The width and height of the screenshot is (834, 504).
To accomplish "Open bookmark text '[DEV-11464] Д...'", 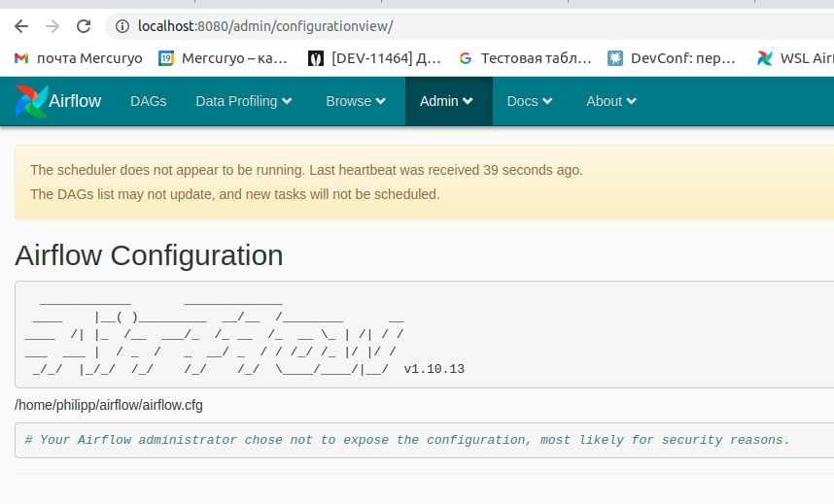I will (x=386, y=58).
